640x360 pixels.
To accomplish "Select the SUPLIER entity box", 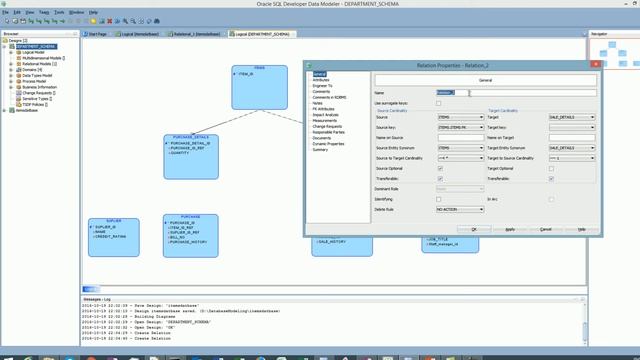I will click(x=114, y=238).
